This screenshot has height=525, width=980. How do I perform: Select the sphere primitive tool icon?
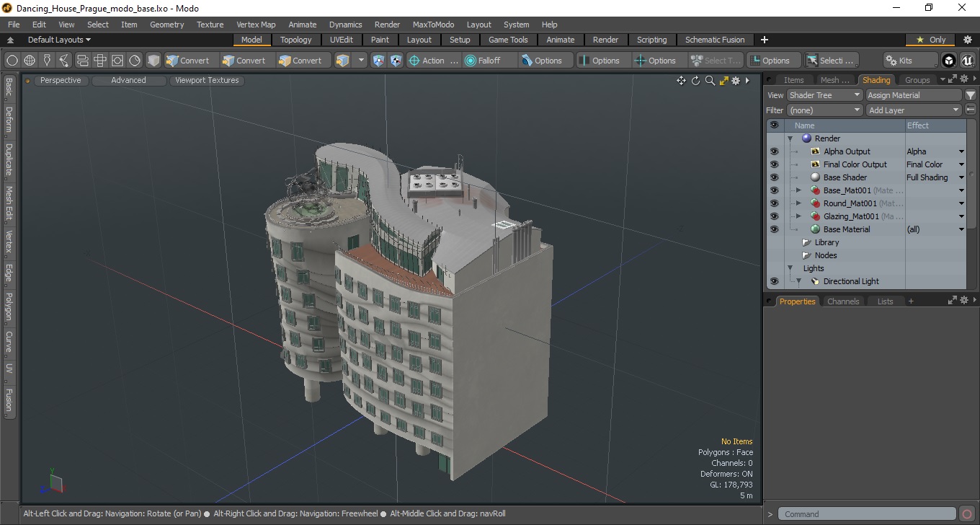12,61
